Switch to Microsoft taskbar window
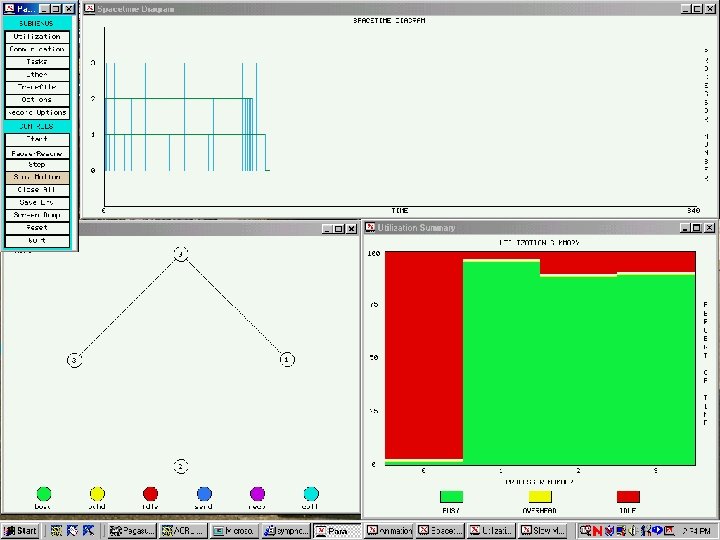 pyautogui.click(x=234, y=531)
